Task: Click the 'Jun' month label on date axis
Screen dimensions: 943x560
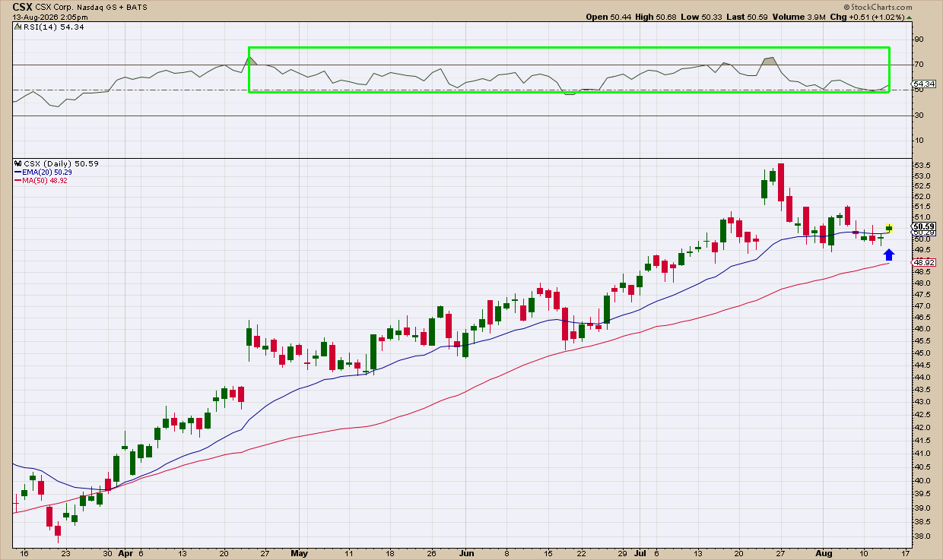Action: pyautogui.click(x=465, y=555)
